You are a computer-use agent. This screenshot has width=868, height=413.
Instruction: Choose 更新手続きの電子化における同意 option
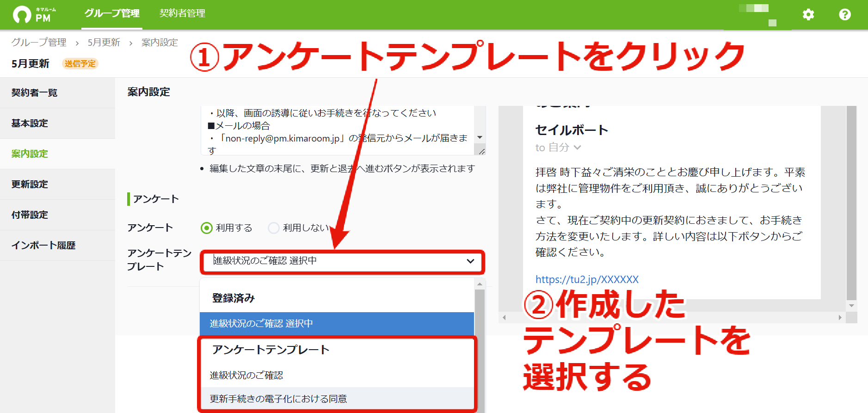coord(337,399)
